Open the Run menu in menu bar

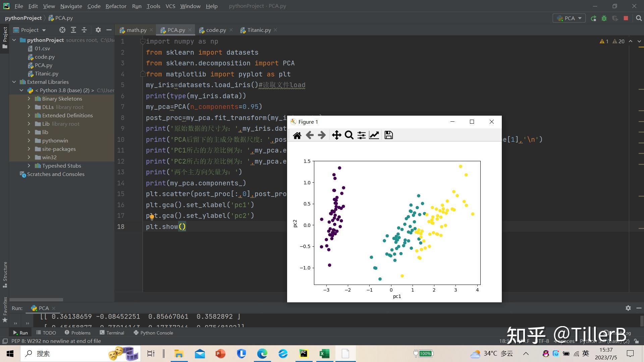[x=136, y=6]
